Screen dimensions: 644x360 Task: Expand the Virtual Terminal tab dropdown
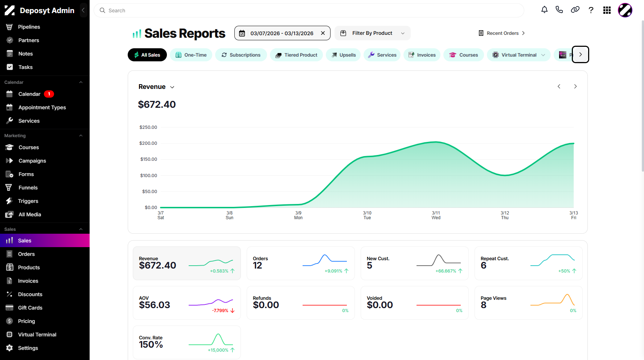click(x=543, y=55)
